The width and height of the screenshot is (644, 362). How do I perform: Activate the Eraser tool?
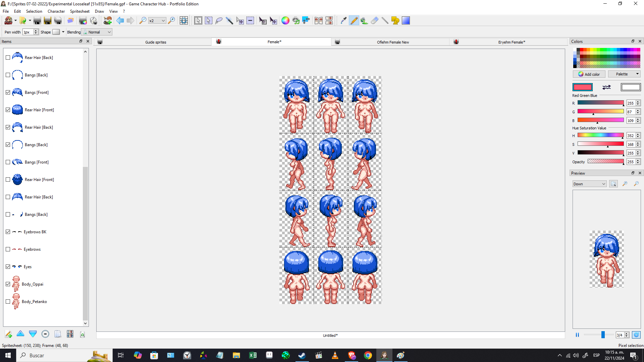[x=375, y=20]
